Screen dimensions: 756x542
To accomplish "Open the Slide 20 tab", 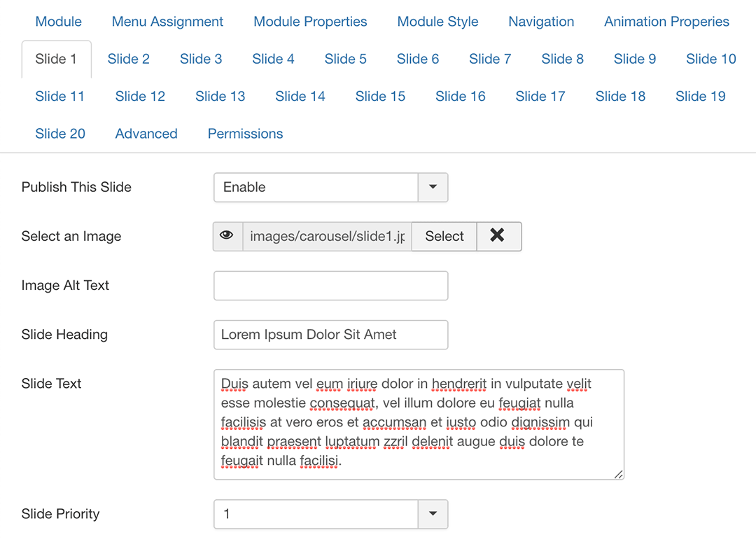I will 60,134.
